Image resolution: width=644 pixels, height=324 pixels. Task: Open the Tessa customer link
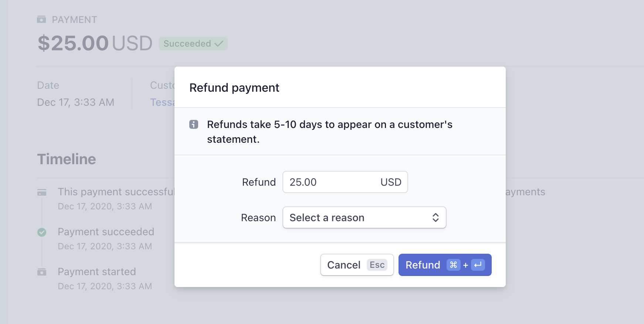click(x=162, y=102)
